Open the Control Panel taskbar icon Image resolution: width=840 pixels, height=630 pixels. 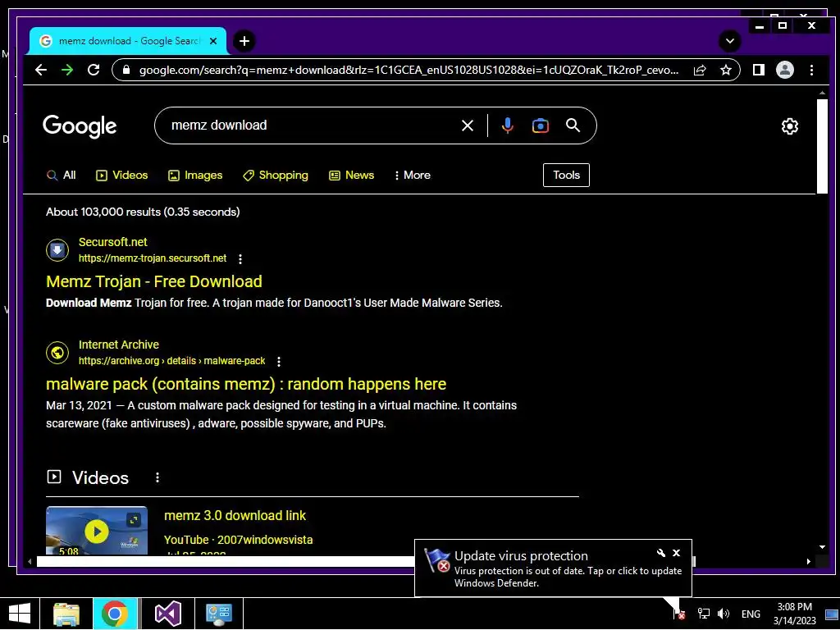pyautogui.click(x=218, y=614)
